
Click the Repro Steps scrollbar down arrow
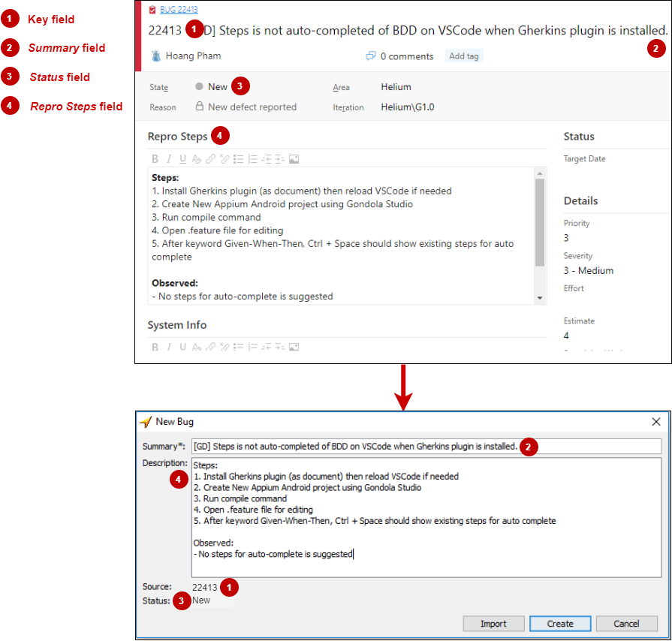(x=539, y=298)
